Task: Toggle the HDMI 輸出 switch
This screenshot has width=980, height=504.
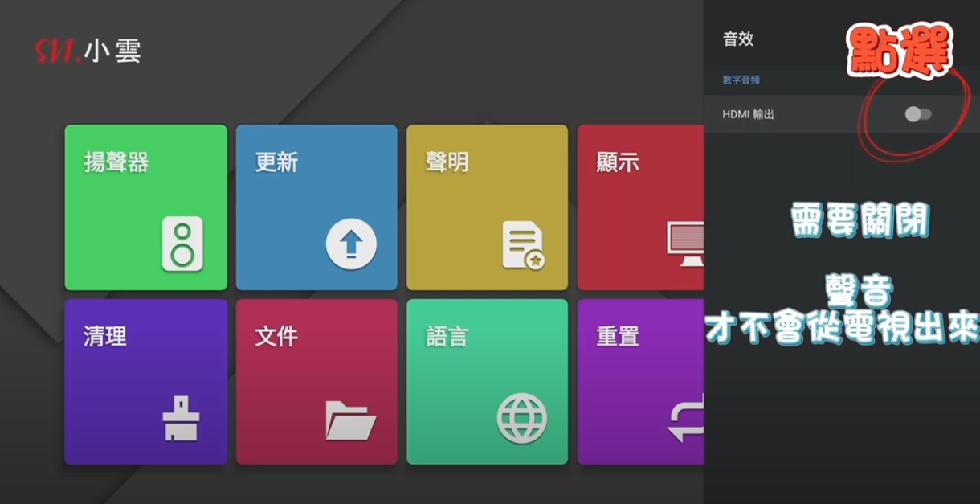Action: tap(917, 114)
